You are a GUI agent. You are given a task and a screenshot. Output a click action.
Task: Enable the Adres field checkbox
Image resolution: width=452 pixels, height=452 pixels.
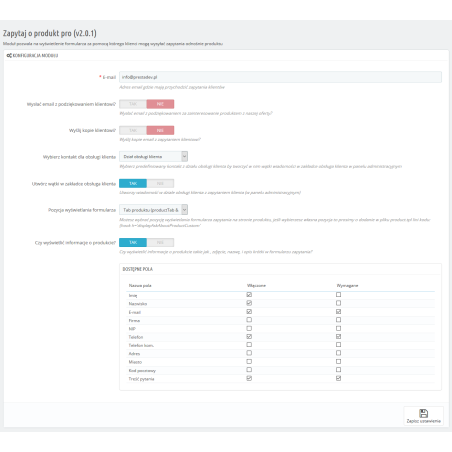click(x=249, y=353)
